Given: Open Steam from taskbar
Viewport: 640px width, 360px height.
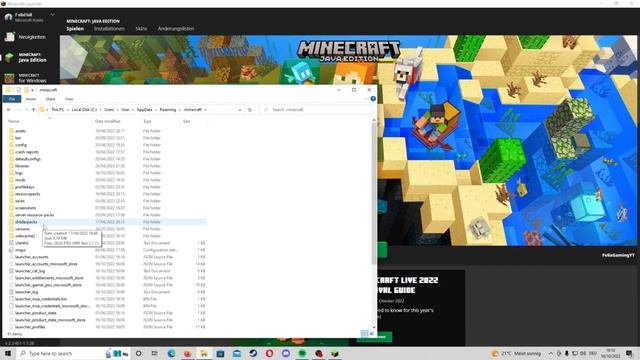Looking at the screenshot, I should [253, 353].
